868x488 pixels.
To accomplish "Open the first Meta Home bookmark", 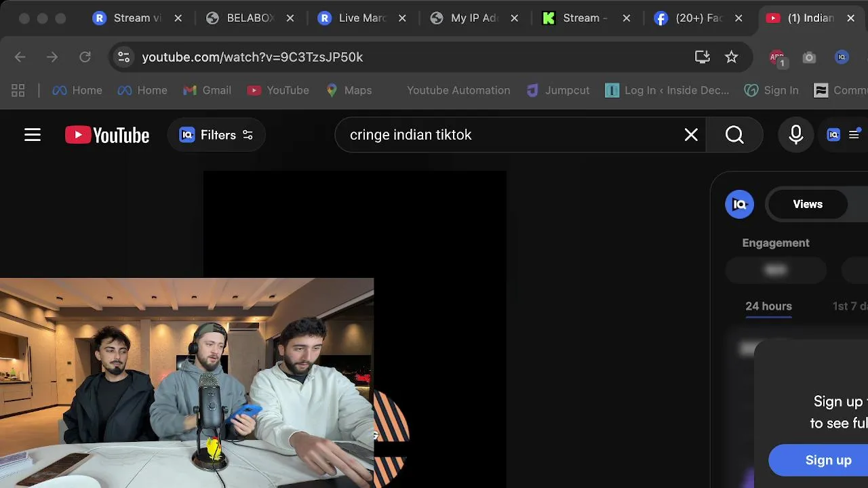I will coord(77,90).
